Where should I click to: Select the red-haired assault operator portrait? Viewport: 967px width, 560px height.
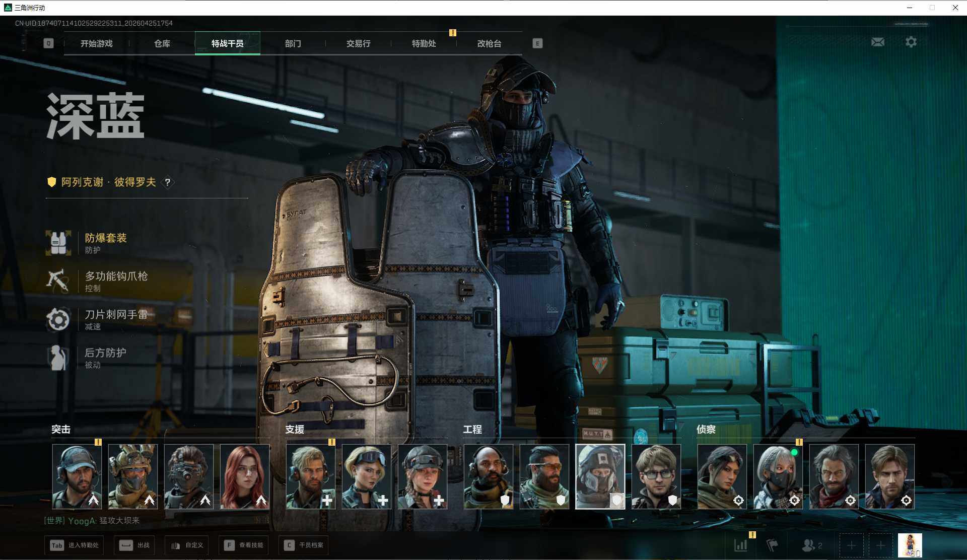pyautogui.click(x=244, y=476)
